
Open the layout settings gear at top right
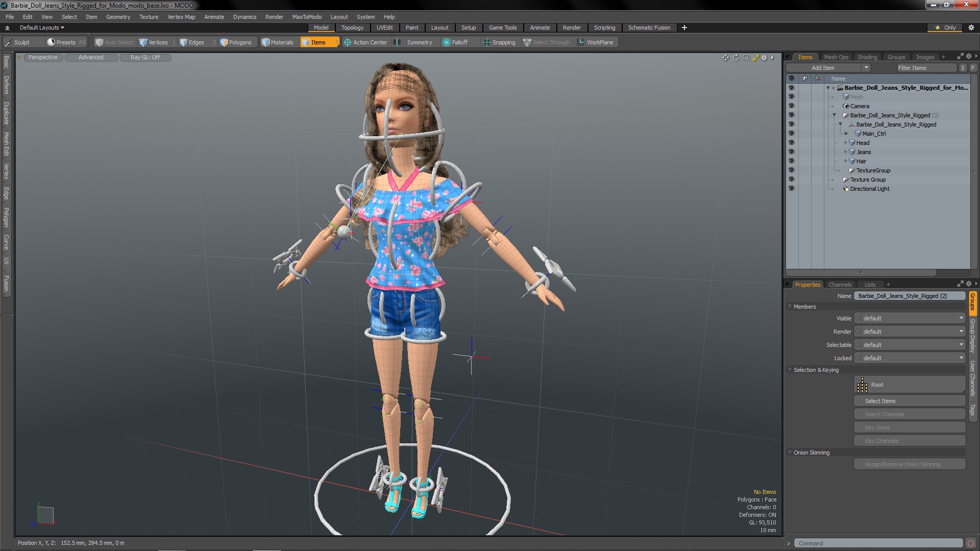[x=971, y=28]
